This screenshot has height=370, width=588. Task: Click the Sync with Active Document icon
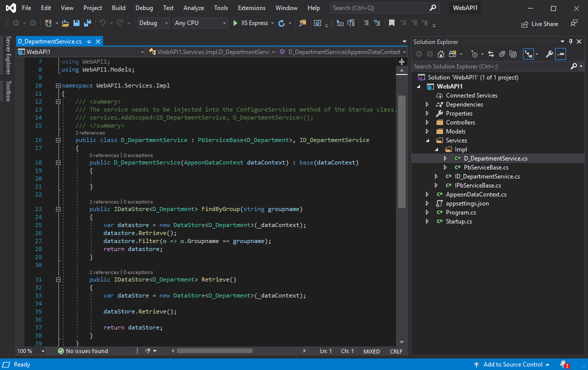click(490, 54)
